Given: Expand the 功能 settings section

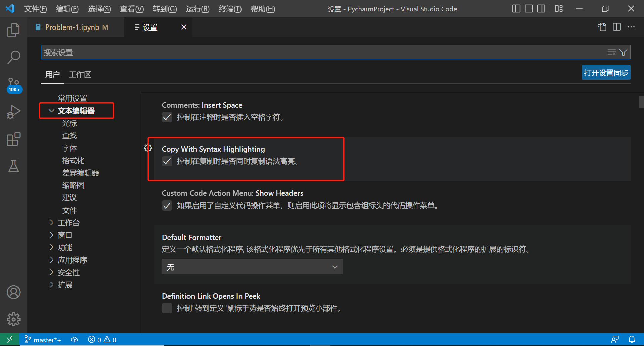Looking at the screenshot, I should pos(52,247).
